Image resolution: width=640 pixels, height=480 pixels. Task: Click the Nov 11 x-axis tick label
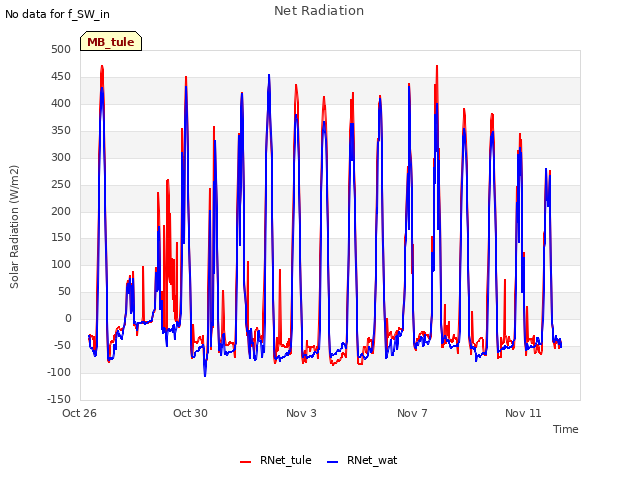[523, 413]
